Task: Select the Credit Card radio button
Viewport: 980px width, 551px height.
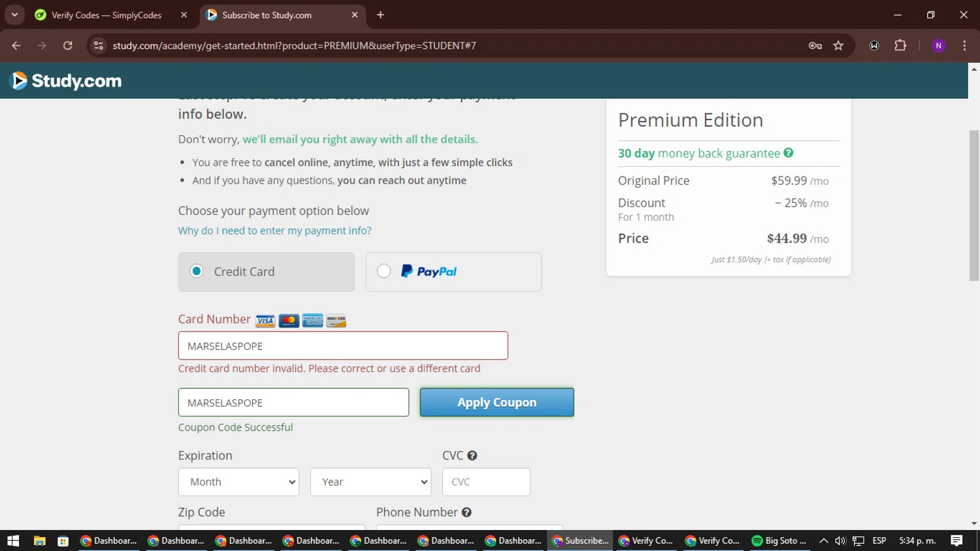Action: point(197,271)
